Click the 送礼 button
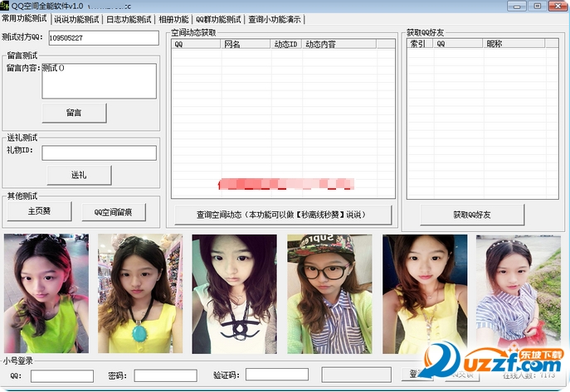The image size is (570, 392). (x=79, y=175)
